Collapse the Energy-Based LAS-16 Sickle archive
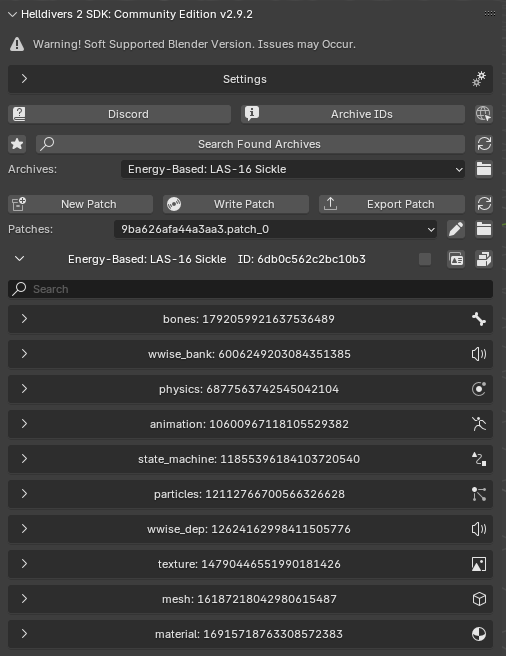Screen dimensions: 506x656 19,259
